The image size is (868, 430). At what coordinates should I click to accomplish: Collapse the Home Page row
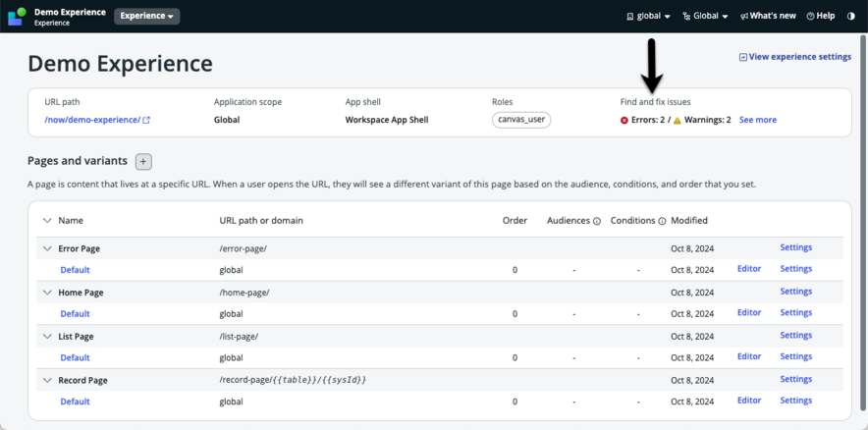[x=47, y=293]
